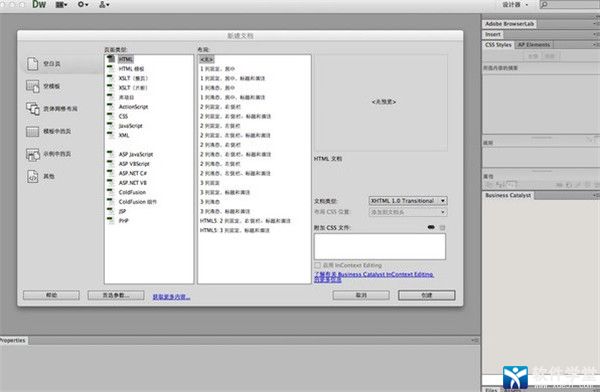This screenshot has height=392, width=600.
Task: Select the first XSLT page type
Action: 133,78
